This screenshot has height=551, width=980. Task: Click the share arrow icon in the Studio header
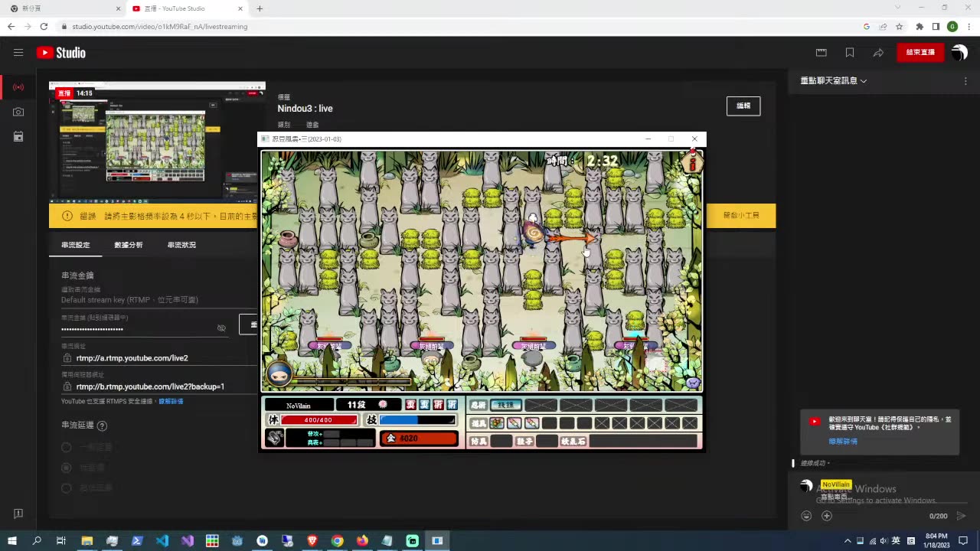(x=878, y=53)
